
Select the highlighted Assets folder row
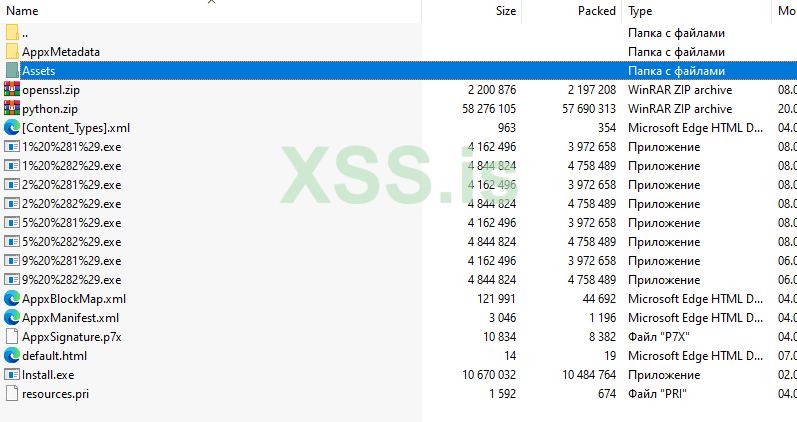pos(39,70)
